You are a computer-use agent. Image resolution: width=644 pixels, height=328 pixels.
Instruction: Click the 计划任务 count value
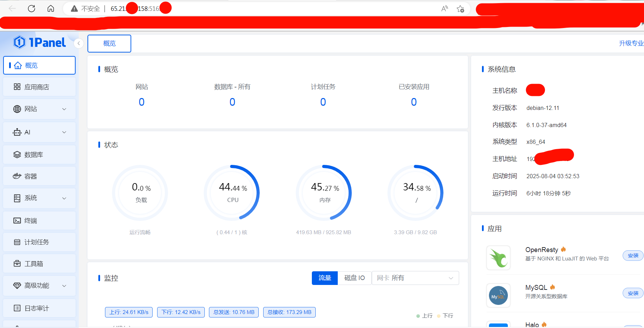[323, 102]
